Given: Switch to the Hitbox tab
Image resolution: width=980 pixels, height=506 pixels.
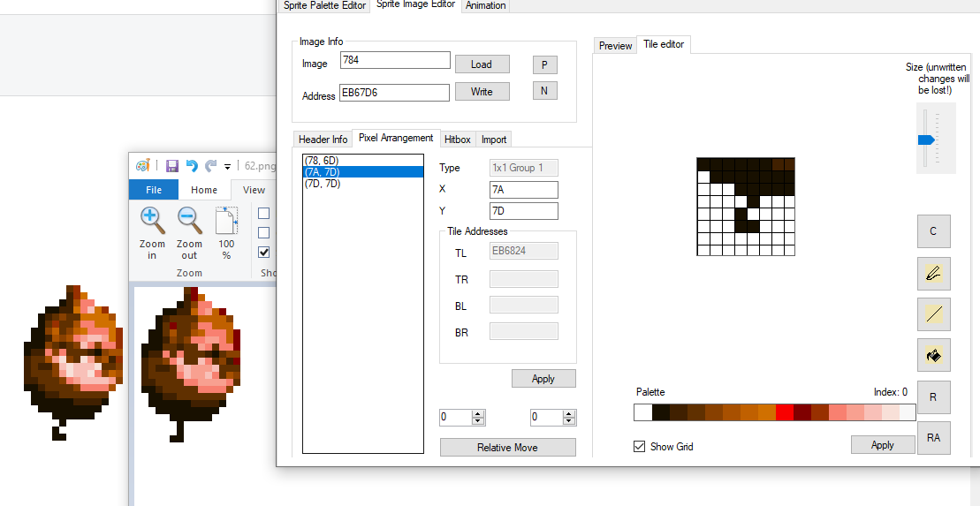Looking at the screenshot, I should click(x=457, y=140).
